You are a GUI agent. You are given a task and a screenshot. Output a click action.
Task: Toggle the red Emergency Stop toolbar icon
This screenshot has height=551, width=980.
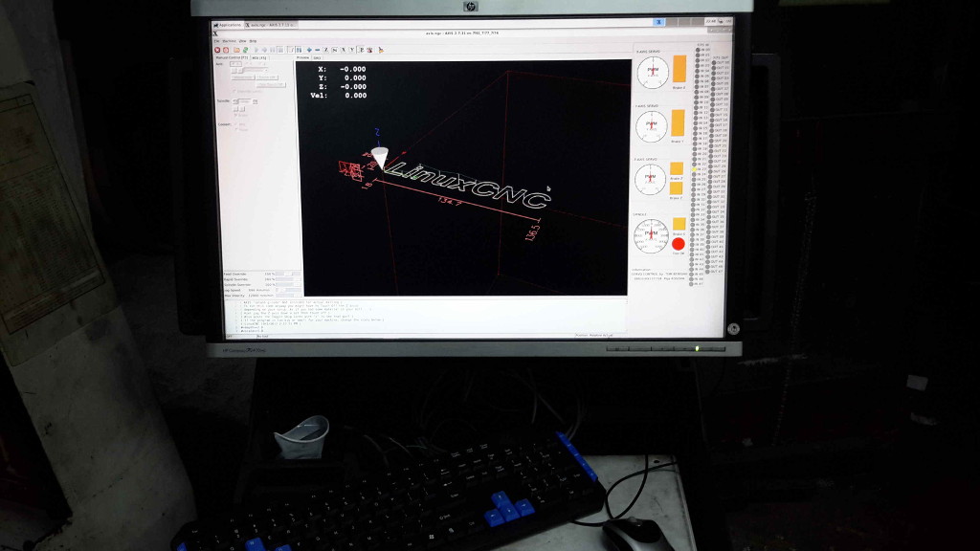217,50
